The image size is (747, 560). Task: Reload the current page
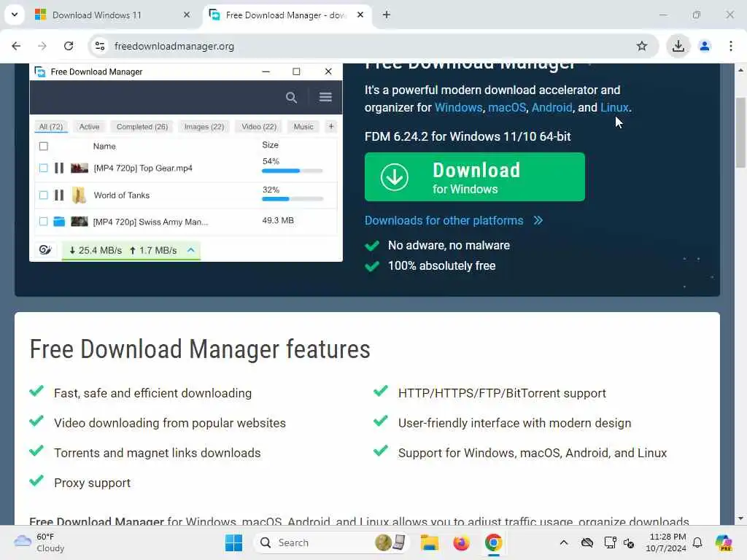69,46
